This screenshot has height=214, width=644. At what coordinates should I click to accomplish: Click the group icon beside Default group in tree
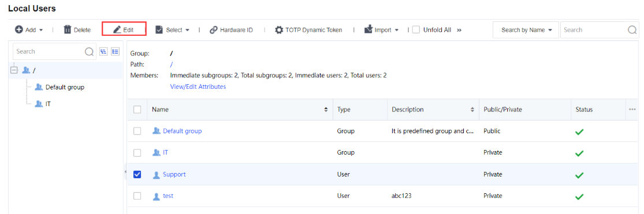coord(39,87)
